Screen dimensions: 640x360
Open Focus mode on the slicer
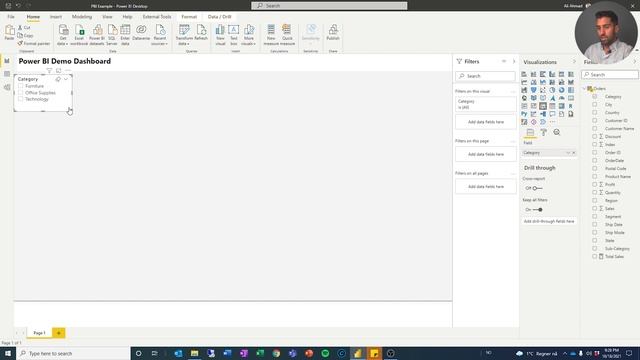[58, 71]
